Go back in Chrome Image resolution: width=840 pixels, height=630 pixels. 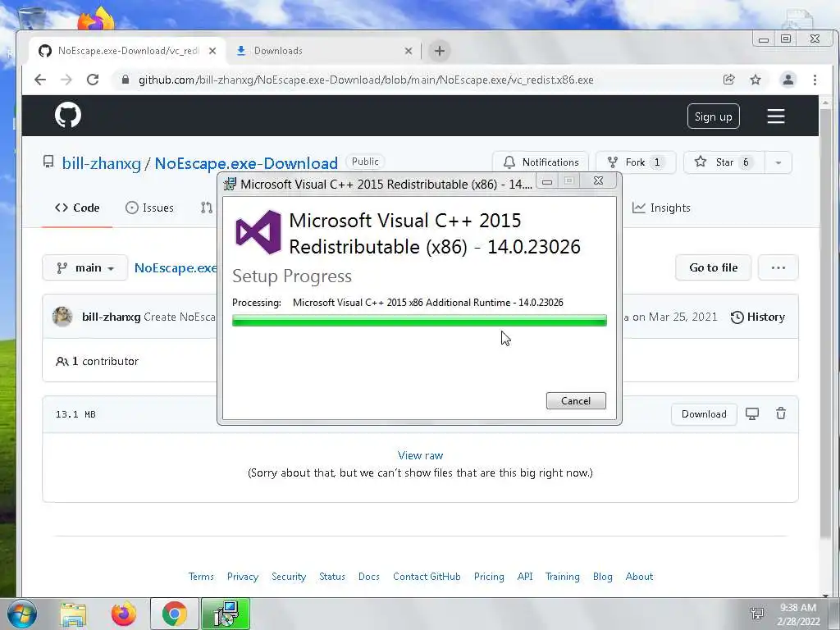[40, 80]
